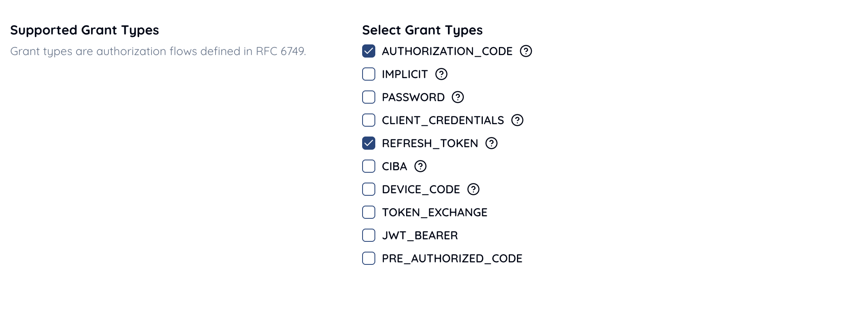Enable the IMPLICIT grant type checkbox
The height and width of the screenshot is (315, 868).
(x=369, y=74)
